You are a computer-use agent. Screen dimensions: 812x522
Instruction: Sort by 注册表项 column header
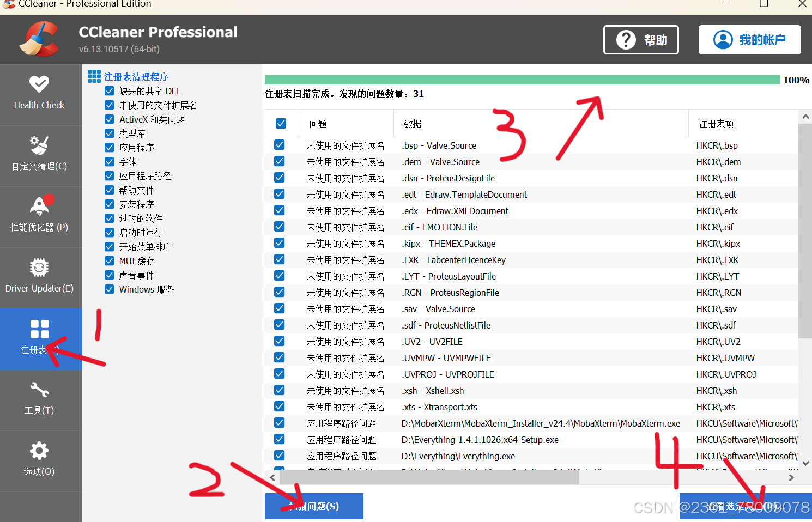[x=743, y=124]
